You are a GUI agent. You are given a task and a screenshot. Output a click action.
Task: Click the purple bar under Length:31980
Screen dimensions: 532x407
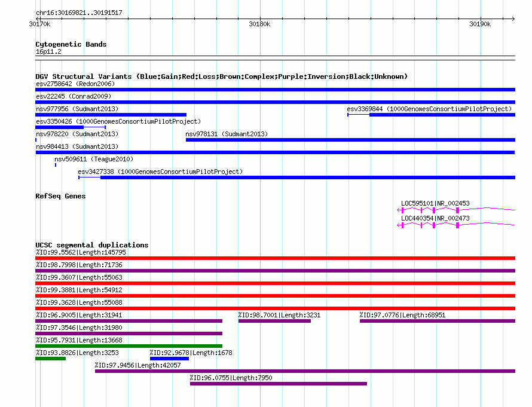[x=129, y=333]
